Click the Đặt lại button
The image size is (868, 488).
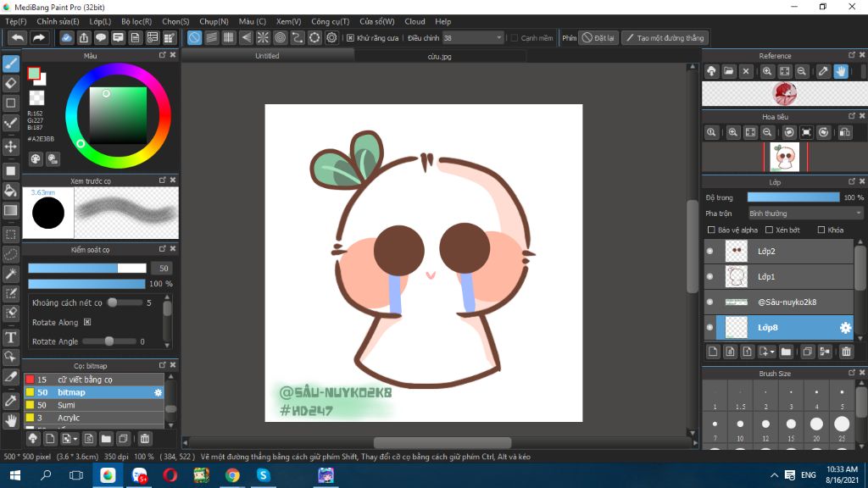[598, 38]
